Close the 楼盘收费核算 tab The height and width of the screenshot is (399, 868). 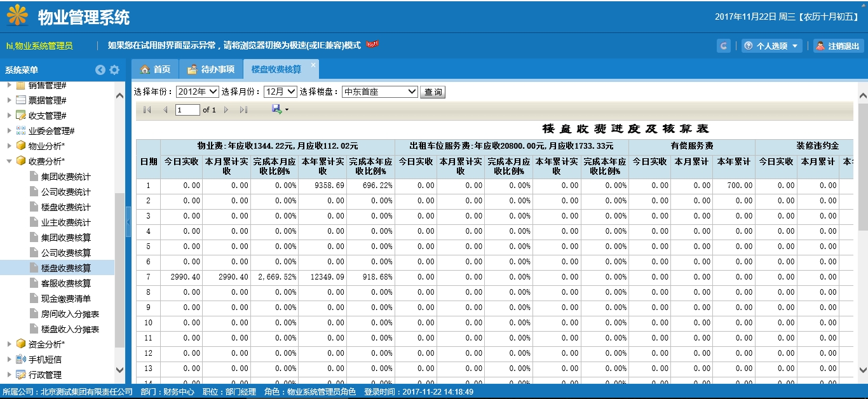pyautogui.click(x=313, y=65)
